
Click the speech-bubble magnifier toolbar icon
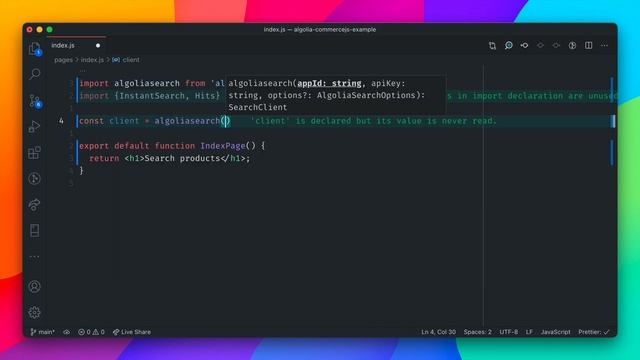tap(509, 45)
